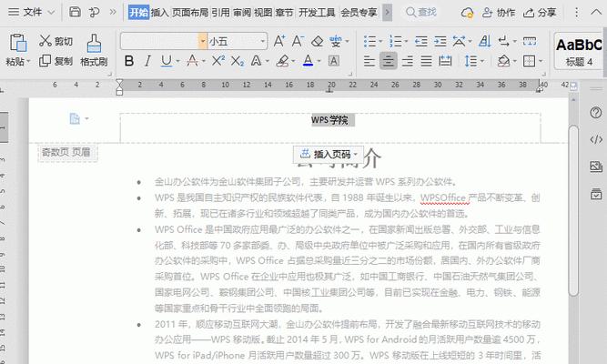Open the 章节 tab
Image resolution: width=607 pixels, height=364 pixels.
click(x=285, y=13)
